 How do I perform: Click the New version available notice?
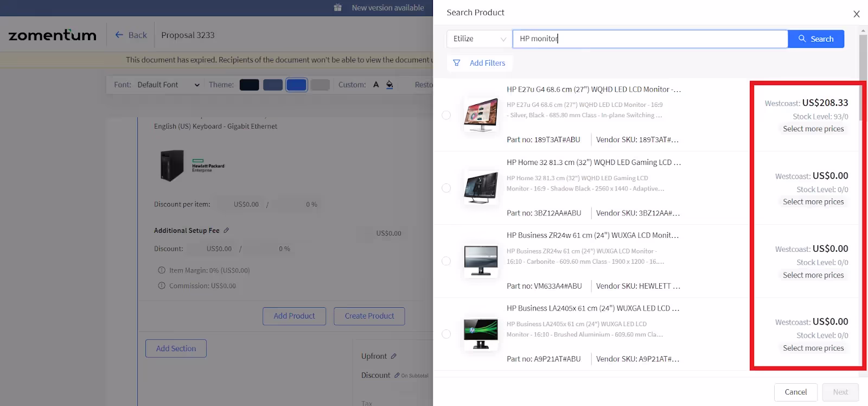point(388,8)
